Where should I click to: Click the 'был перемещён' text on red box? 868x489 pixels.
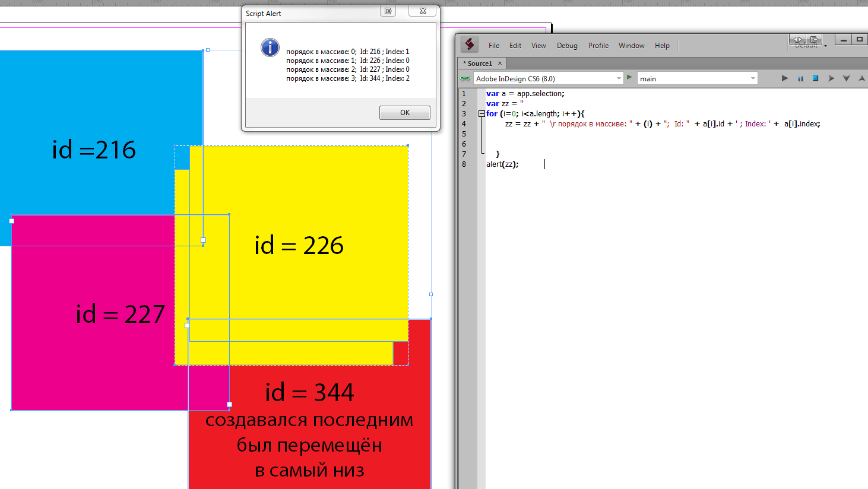309,445
